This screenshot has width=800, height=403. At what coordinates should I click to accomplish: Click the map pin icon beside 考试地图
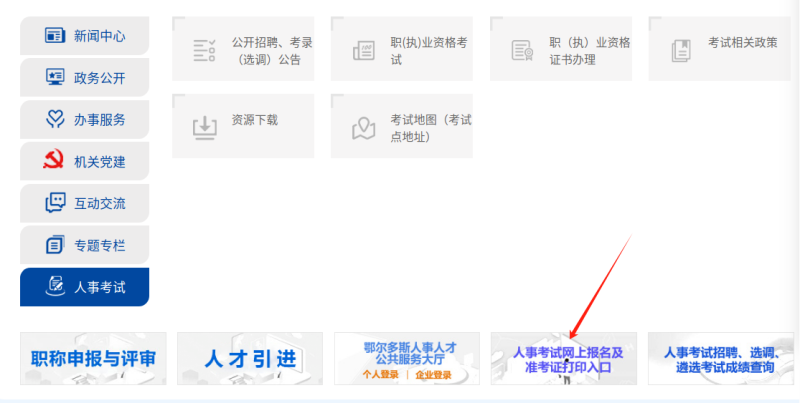pos(363,128)
